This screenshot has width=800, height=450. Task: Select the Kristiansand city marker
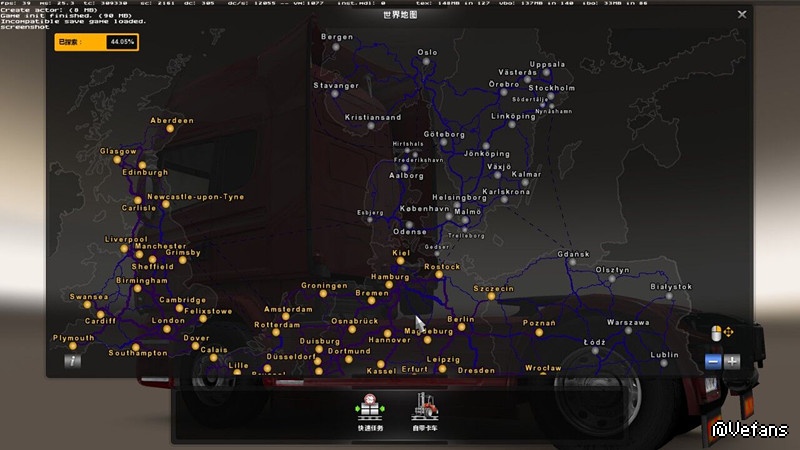[x=371, y=126]
